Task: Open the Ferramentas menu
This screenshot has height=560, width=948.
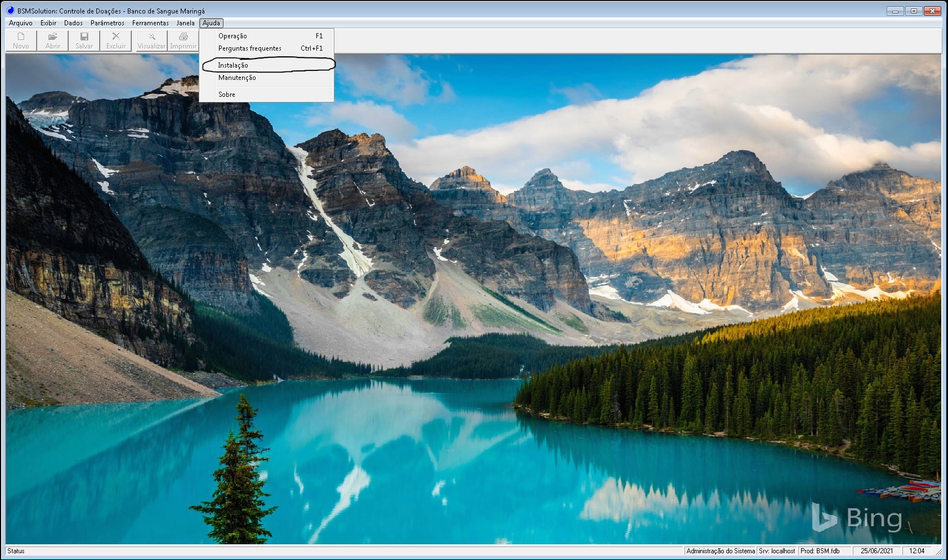Action: pyautogui.click(x=150, y=23)
